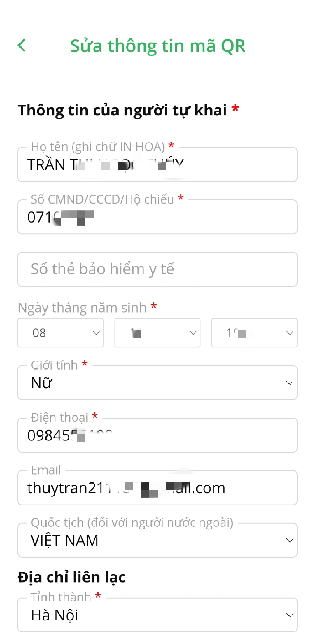
Task: Click the "Tỉnh thành" field label
Action: click(x=61, y=597)
